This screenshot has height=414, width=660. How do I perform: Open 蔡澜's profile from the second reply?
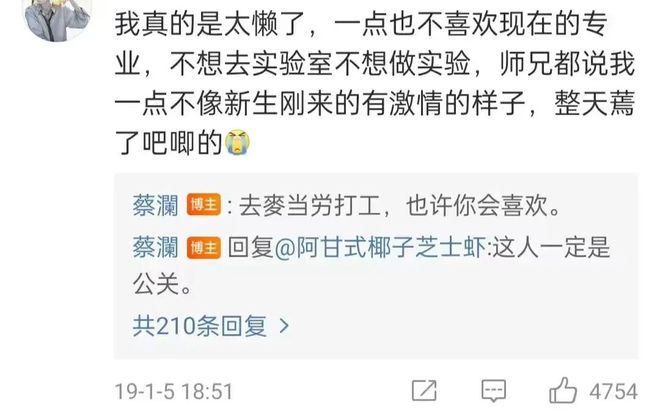point(156,247)
